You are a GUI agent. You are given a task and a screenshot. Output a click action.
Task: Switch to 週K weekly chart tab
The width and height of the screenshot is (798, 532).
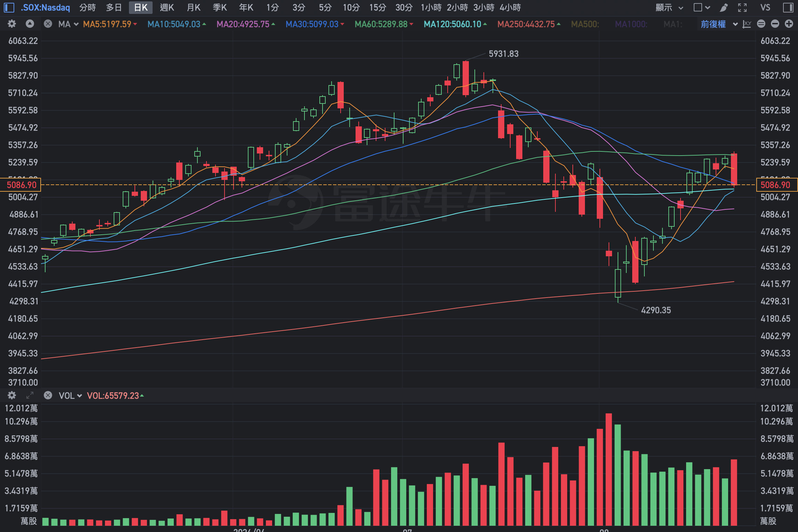(x=167, y=7)
